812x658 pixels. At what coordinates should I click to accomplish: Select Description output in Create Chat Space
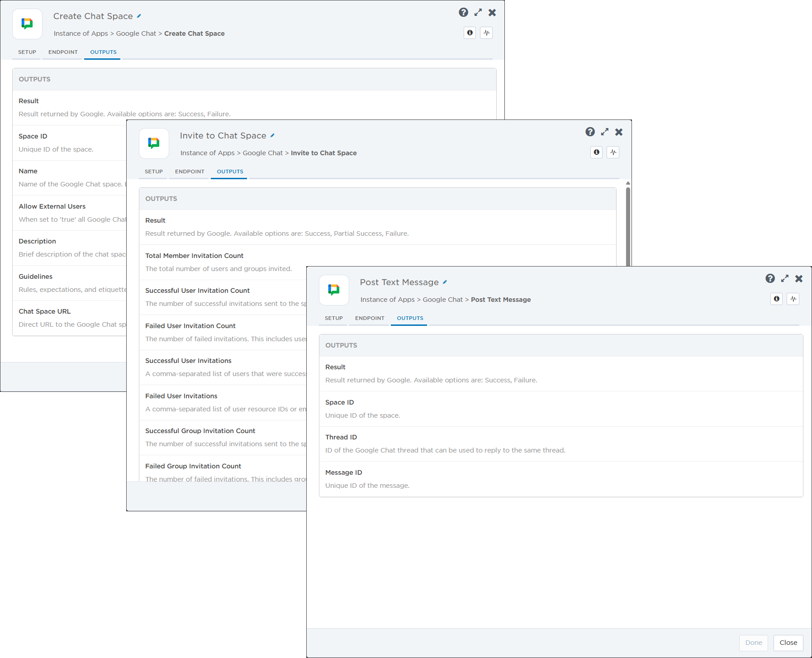[70, 248]
